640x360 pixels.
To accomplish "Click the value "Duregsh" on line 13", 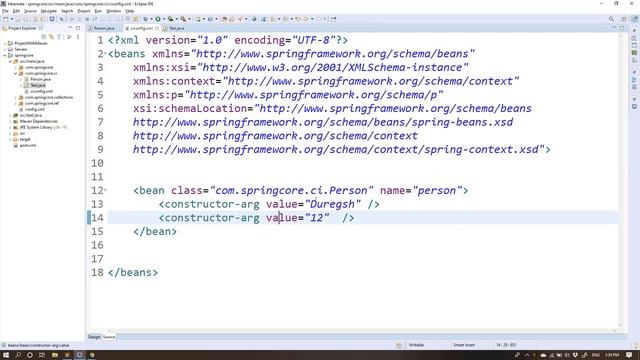I will 333,204.
